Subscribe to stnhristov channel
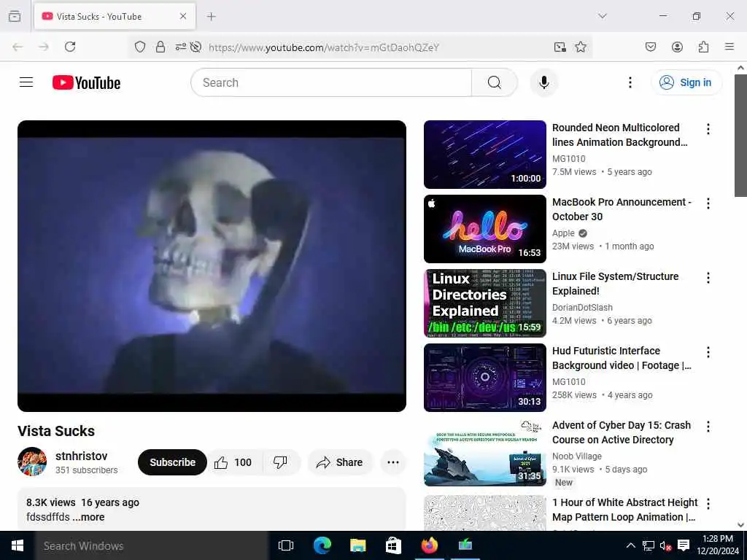The image size is (747, 560). click(x=172, y=462)
